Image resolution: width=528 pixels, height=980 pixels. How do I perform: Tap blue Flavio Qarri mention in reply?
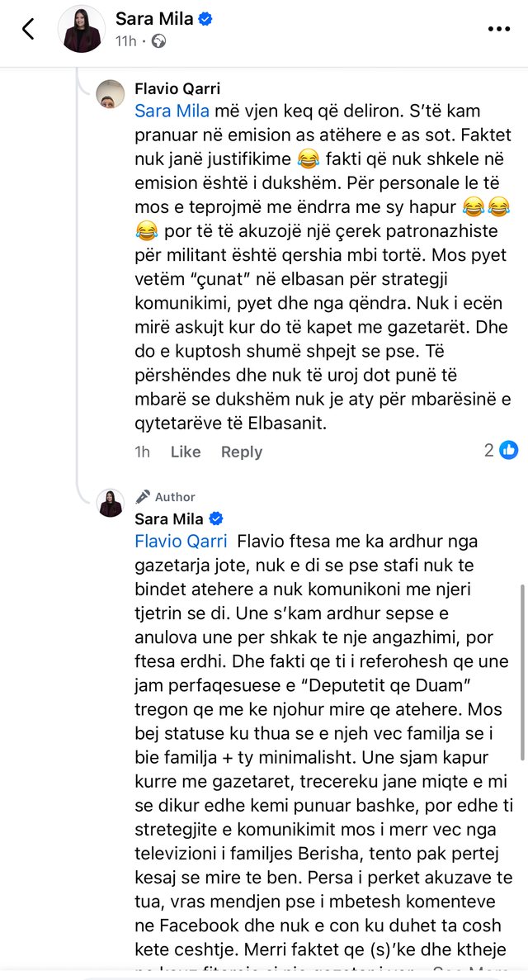181,541
